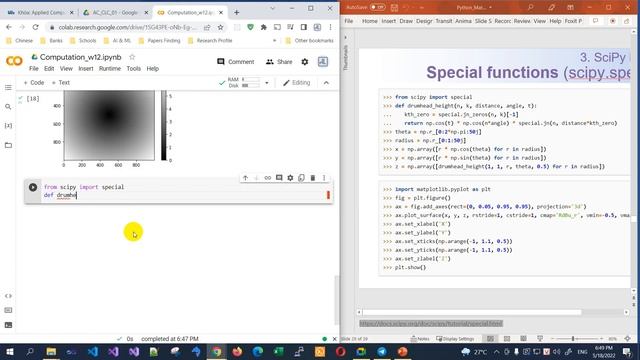This screenshot has height=360, width=640.
Task: Move cell up with arrow icon
Action: coord(245,178)
